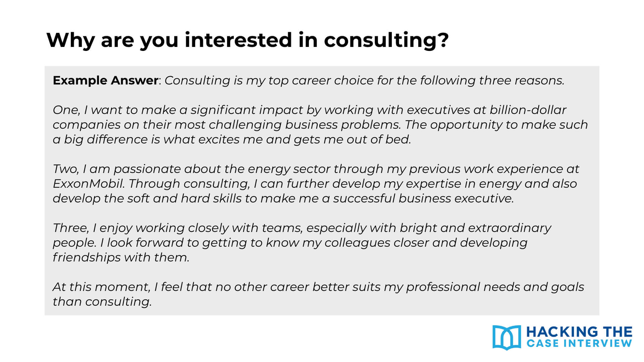Click the 'HACKING THE' logo text
644x362 pixels.
pos(579,332)
